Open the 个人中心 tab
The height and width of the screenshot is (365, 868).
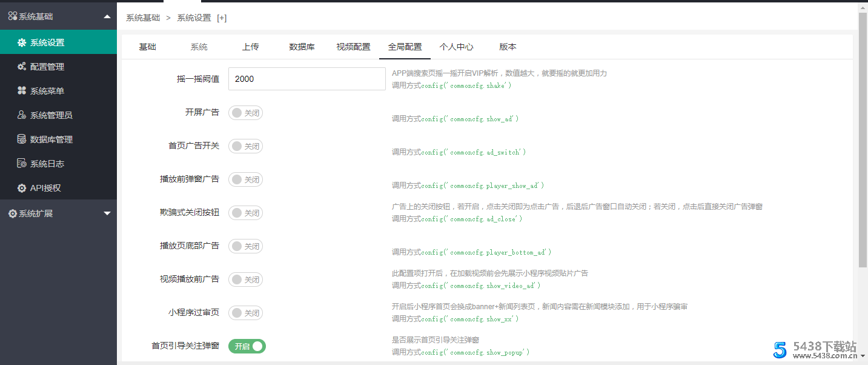[456, 46]
